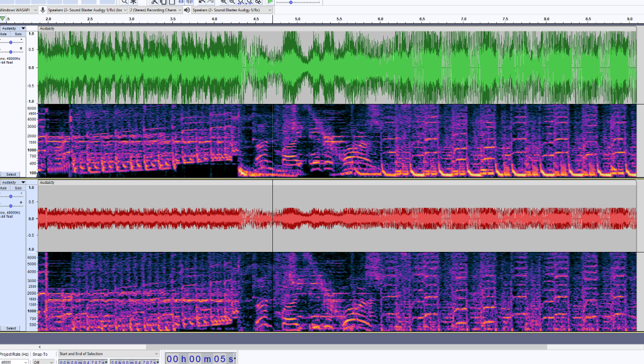Solo the second Audacity track

point(18,188)
